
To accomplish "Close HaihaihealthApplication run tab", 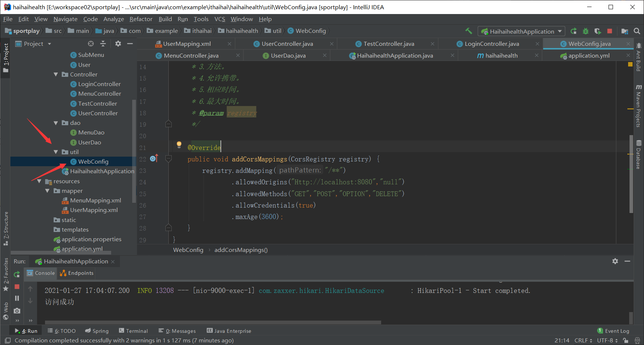I will point(113,262).
